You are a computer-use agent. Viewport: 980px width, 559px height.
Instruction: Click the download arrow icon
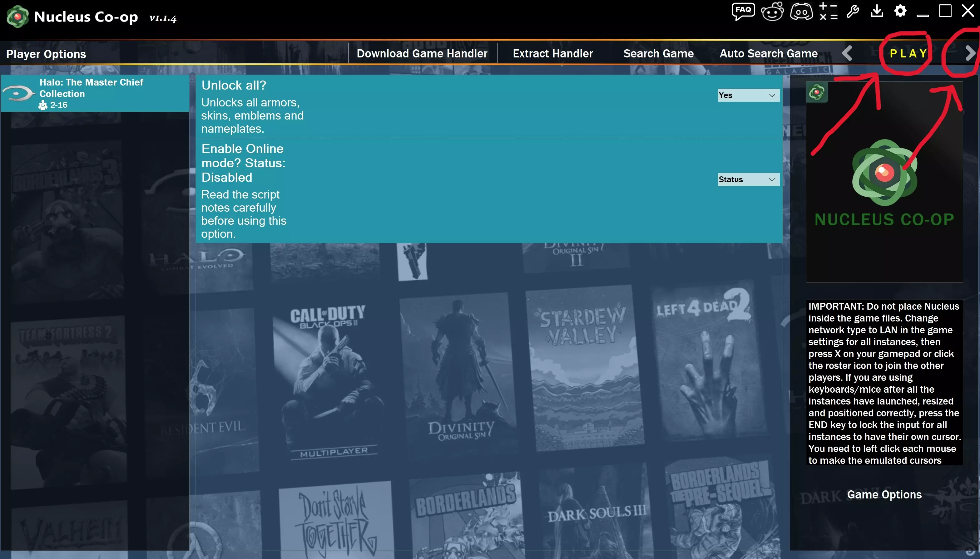(877, 11)
